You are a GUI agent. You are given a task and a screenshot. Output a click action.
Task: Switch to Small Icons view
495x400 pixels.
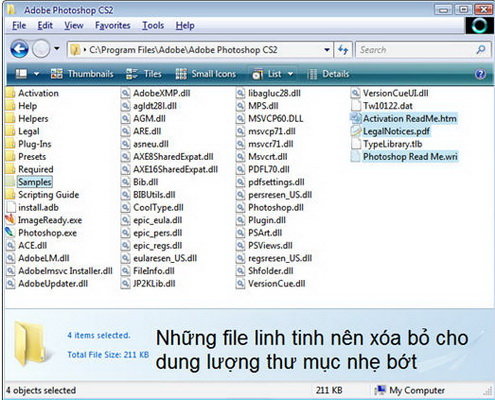(x=206, y=74)
